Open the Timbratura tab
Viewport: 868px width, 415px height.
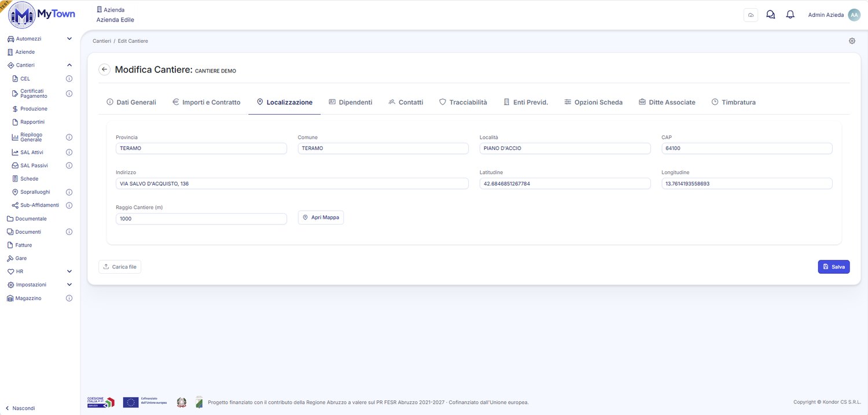tap(733, 102)
